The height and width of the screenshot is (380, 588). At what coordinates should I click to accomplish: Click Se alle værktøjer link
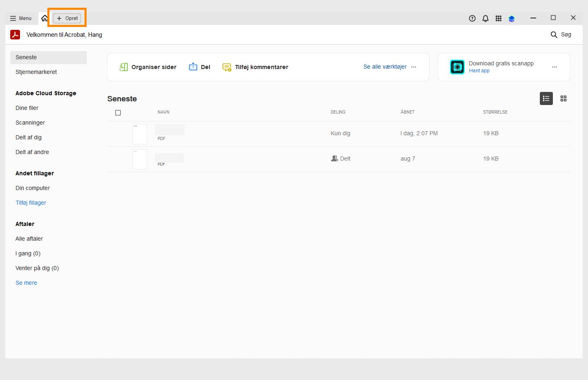(385, 67)
